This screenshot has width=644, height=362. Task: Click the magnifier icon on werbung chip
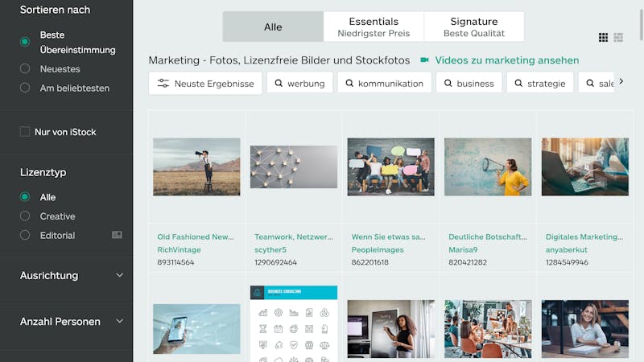pyautogui.click(x=279, y=84)
